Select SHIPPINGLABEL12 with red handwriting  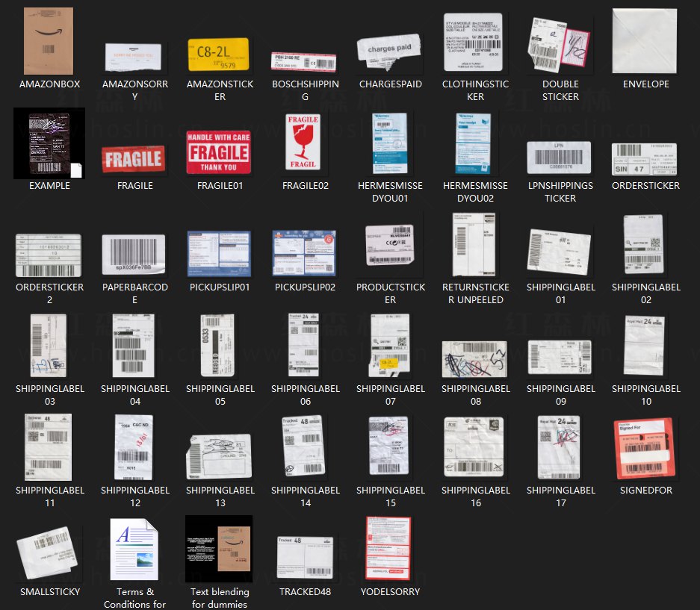[x=134, y=447]
